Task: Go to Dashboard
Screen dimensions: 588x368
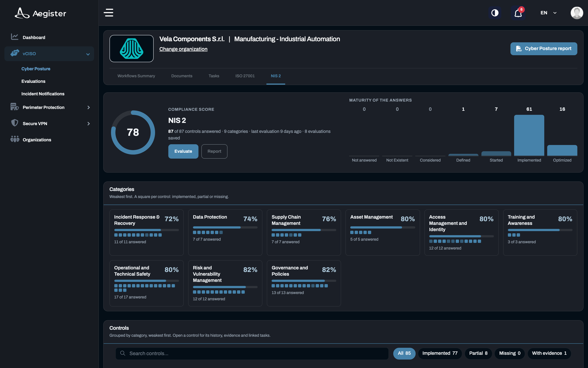Action: [34, 37]
